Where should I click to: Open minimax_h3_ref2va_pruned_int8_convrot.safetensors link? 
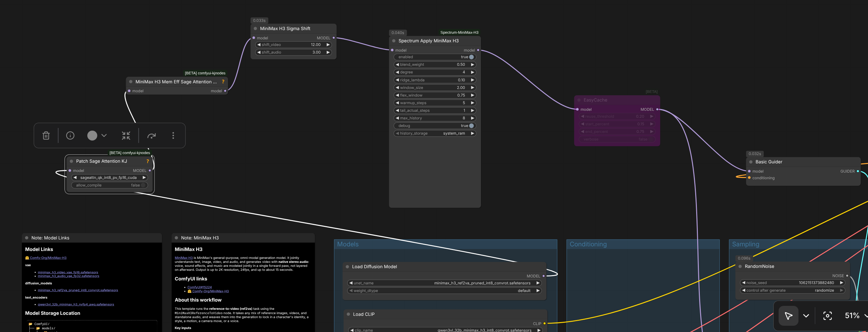coord(78,290)
